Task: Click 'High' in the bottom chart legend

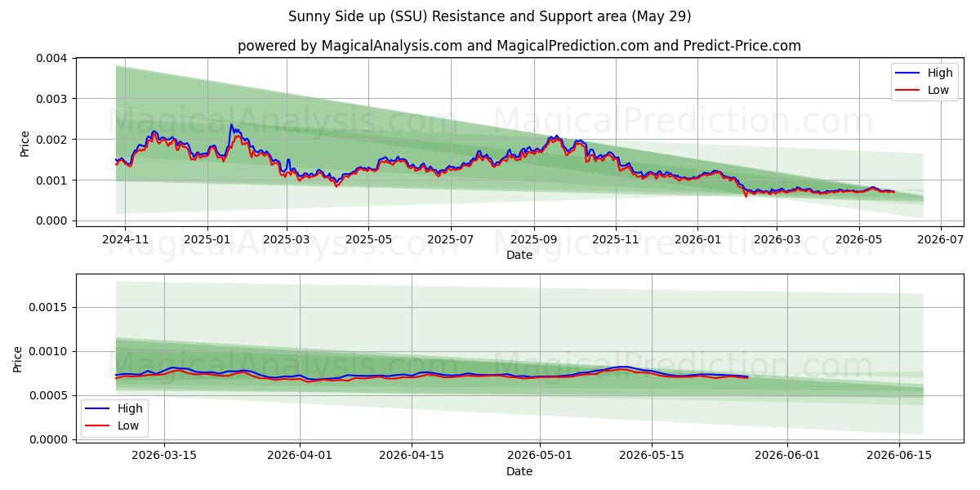Action: click(130, 408)
